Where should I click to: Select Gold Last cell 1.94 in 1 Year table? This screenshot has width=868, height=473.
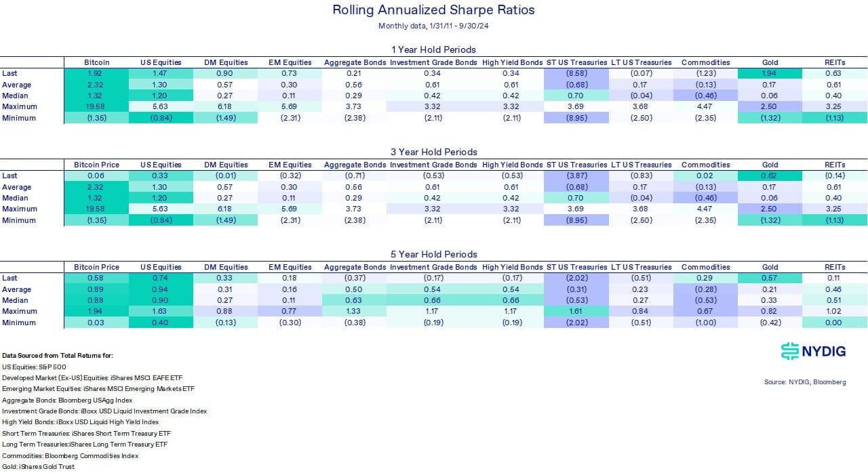pyautogui.click(x=770, y=73)
